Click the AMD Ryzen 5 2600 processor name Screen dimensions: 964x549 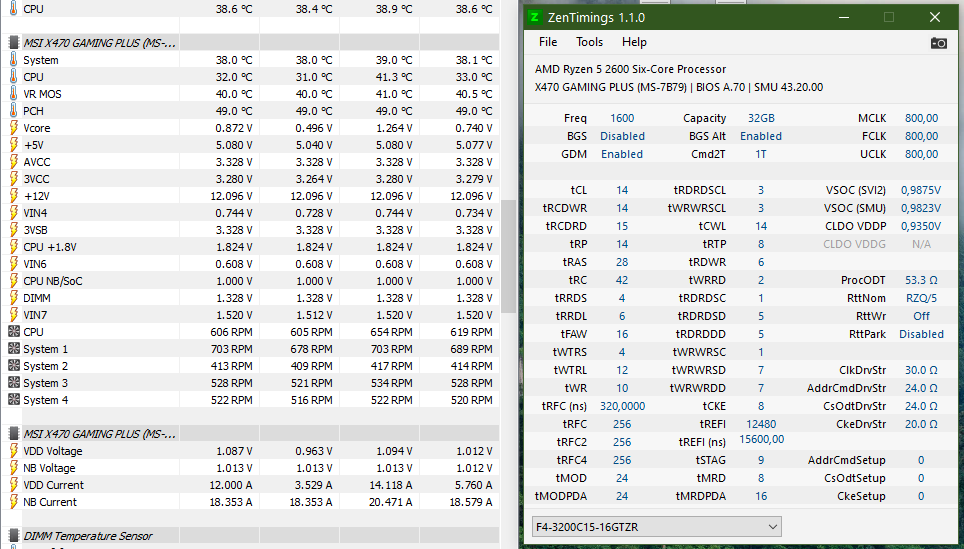(630, 69)
